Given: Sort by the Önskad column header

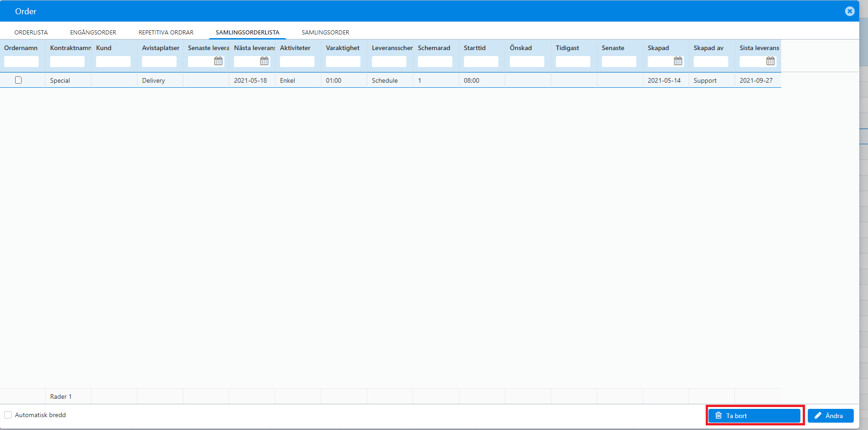Looking at the screenshot, I should (x=521, y=48).
